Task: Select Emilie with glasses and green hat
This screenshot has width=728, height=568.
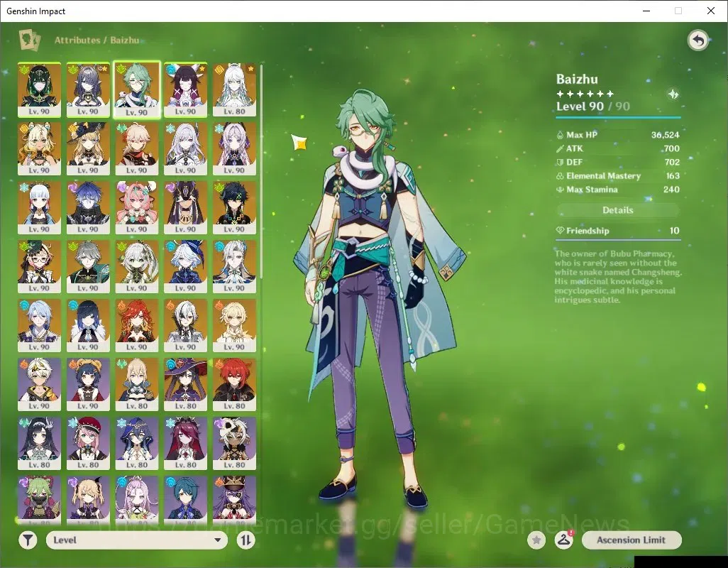Action: [x=40, y=266]
